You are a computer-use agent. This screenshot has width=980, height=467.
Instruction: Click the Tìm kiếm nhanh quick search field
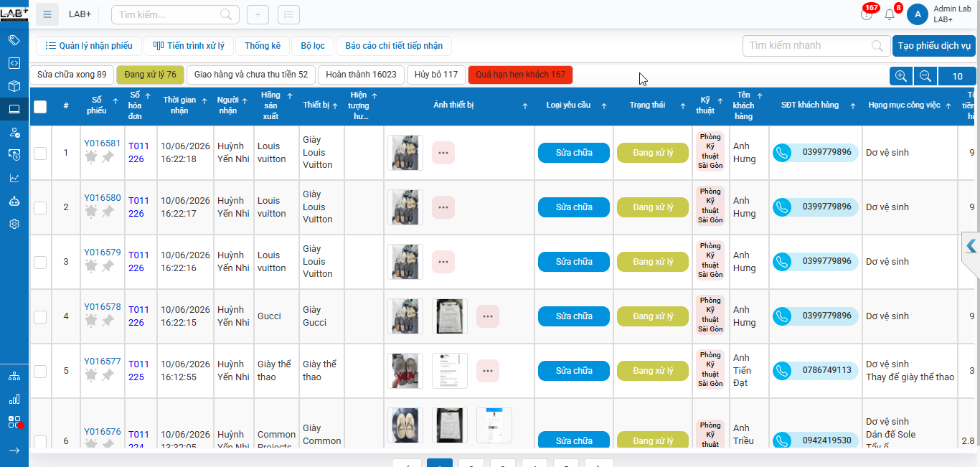[x=816, y=46]
